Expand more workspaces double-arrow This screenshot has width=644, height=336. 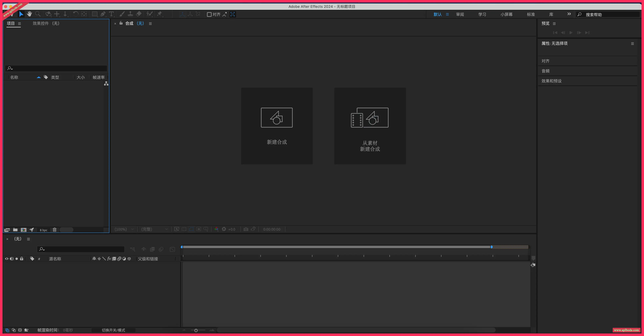[569, 14]
